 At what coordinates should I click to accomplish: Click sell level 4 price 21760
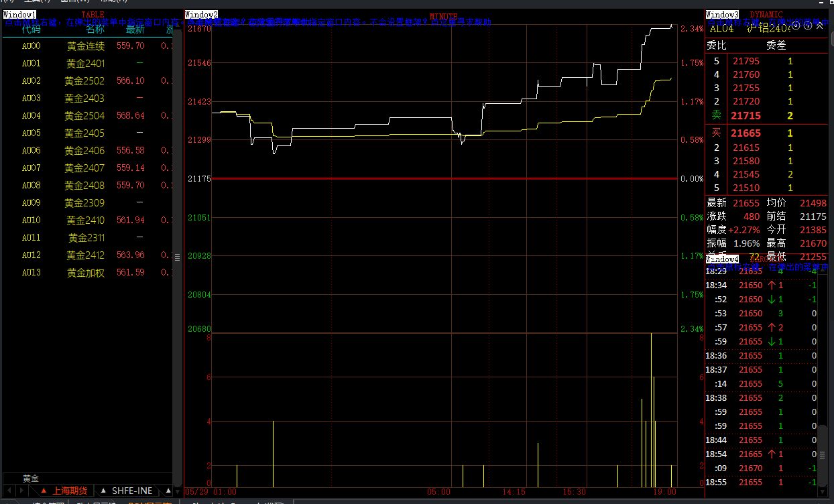click(x=746, y=74)
